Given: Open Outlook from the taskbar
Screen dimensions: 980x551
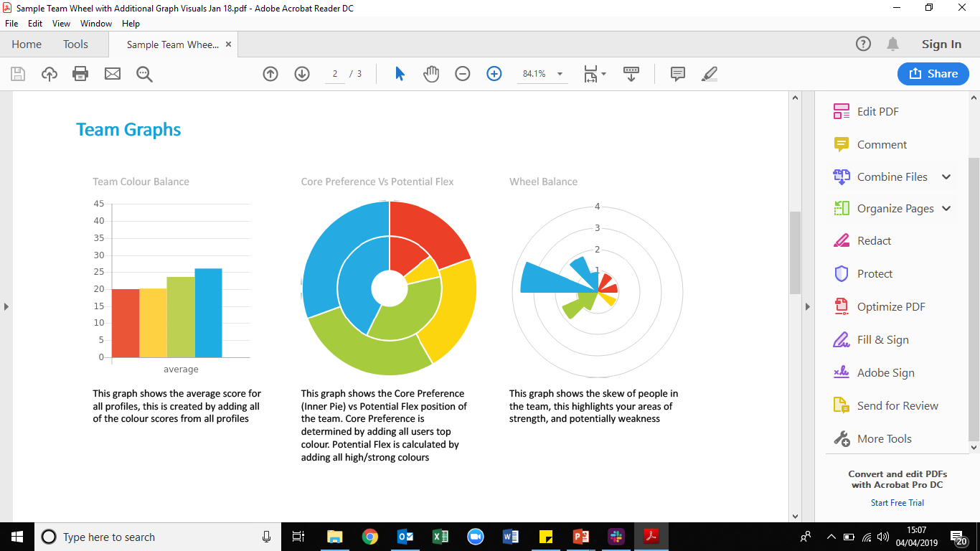Looking at the screenshot, I should point(405,537).
